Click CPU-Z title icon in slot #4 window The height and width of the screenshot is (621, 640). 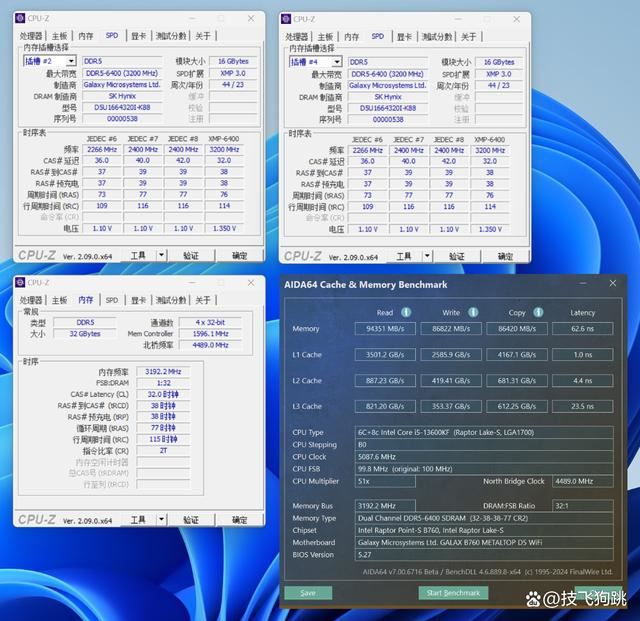(287, 19)
